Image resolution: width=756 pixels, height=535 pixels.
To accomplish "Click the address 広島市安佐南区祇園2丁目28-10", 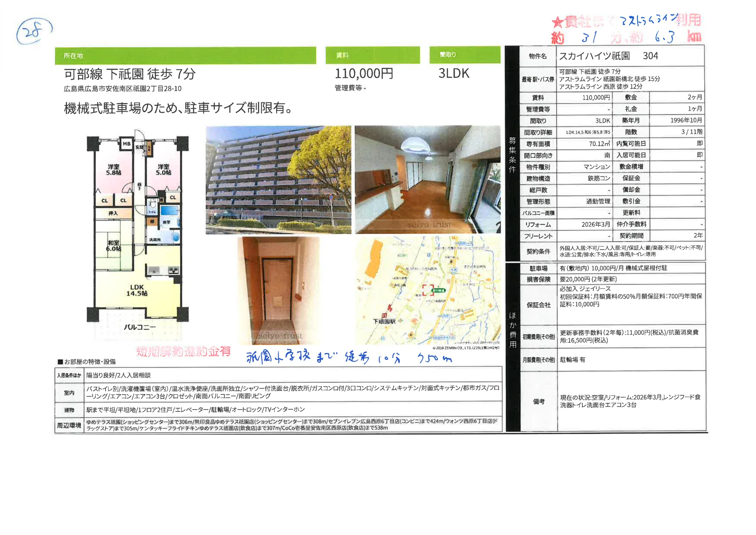I will [122, 89].
